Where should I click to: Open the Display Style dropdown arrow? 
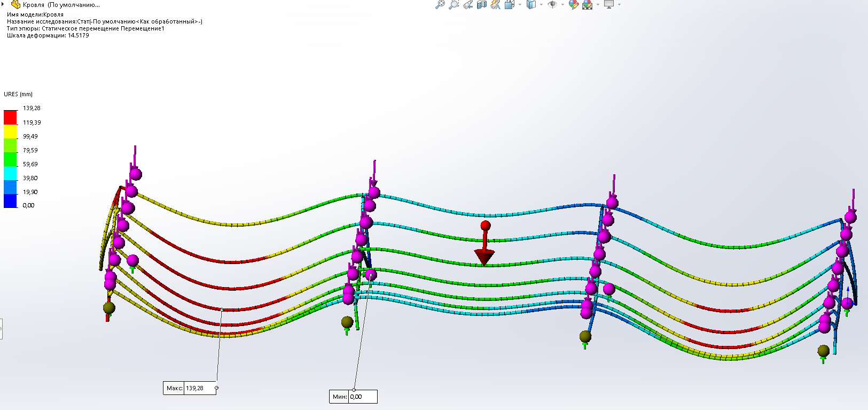coord(541,5)
